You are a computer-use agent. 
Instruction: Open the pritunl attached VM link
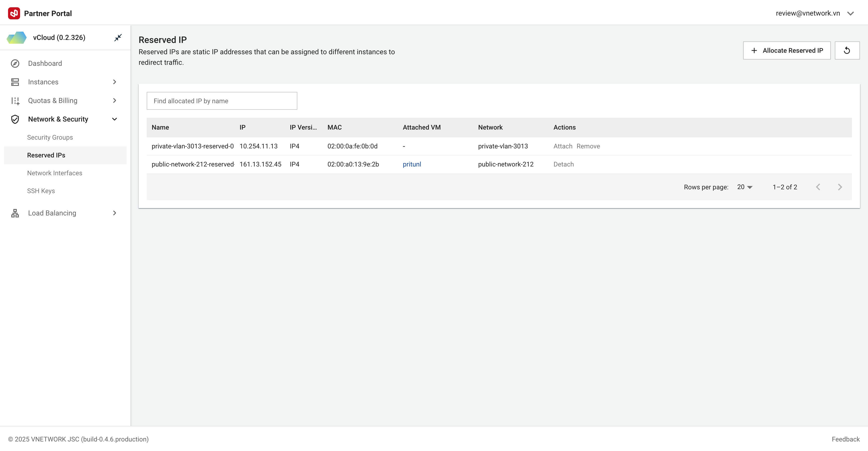(412, 164)
